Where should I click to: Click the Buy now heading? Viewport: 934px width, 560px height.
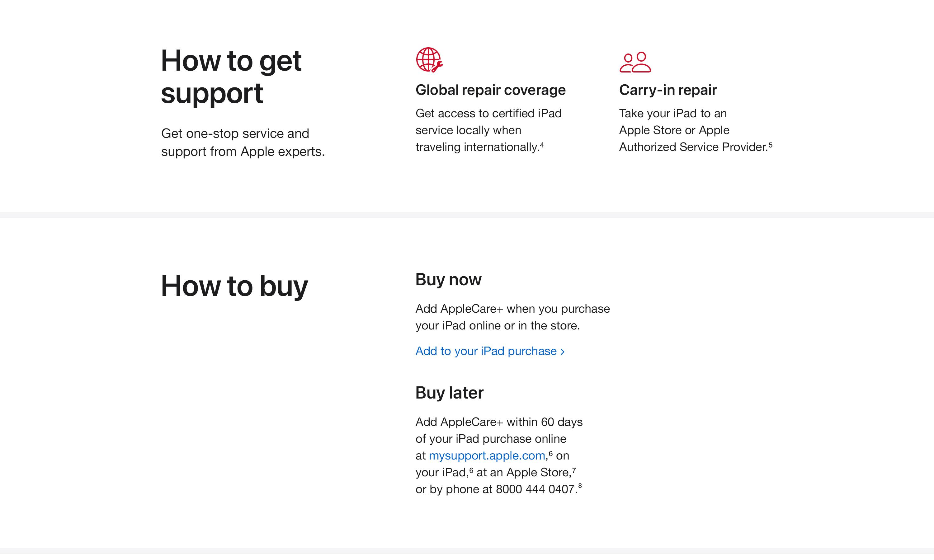coord(448,280)
